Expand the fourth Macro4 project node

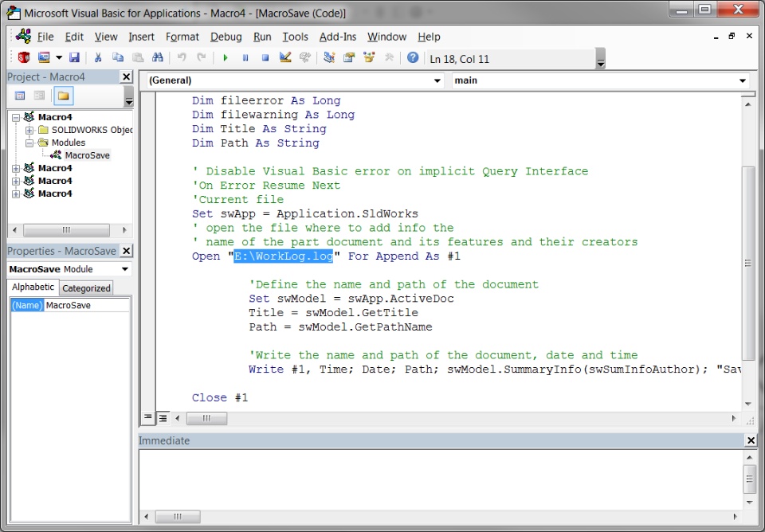[x=16, y=194]
